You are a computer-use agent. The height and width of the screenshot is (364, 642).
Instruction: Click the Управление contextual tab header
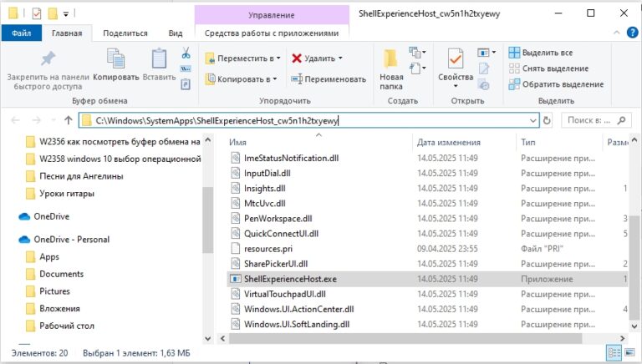click(272, 15)
